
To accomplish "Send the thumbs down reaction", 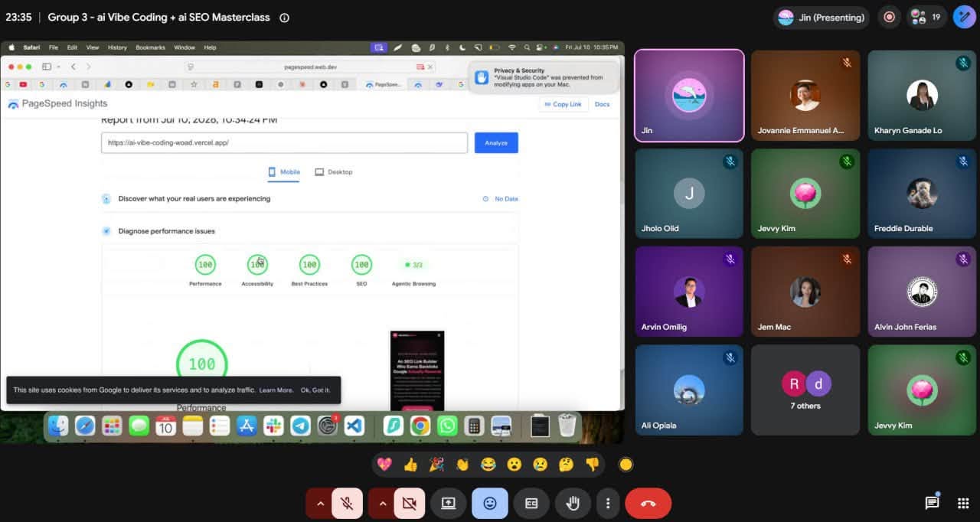I will pyautogui.click(x=592, y=464).
